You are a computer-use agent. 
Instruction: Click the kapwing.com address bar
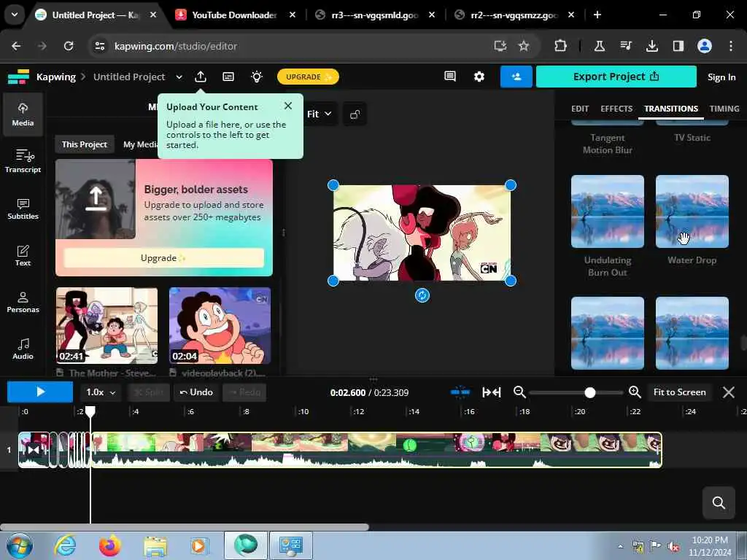tap(292, 46)
